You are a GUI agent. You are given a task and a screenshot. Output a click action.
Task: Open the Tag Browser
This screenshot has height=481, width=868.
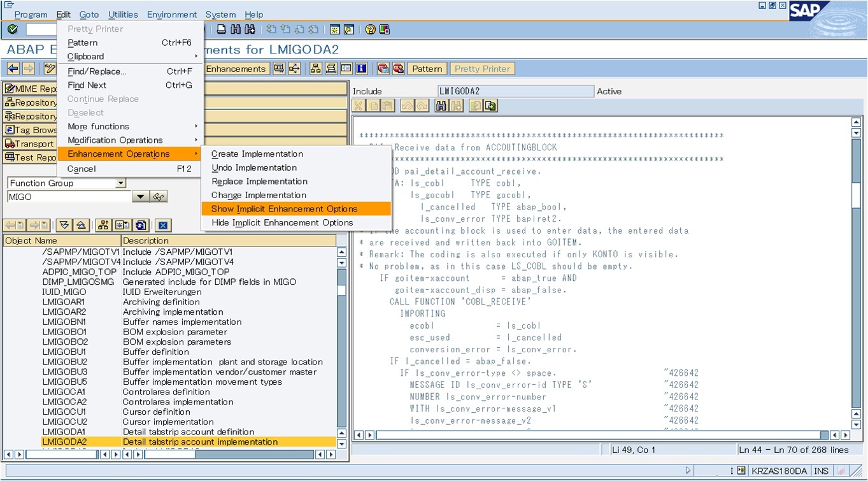coord(29,129)
